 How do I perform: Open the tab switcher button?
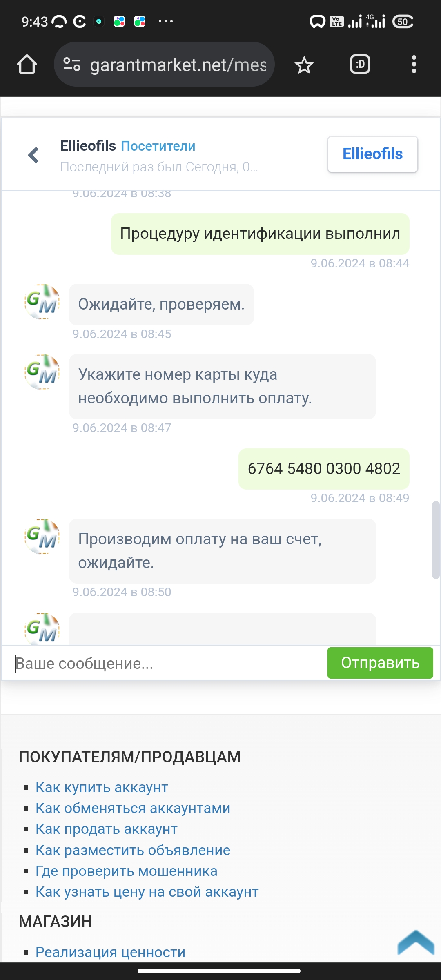click(x=360, y=65)
